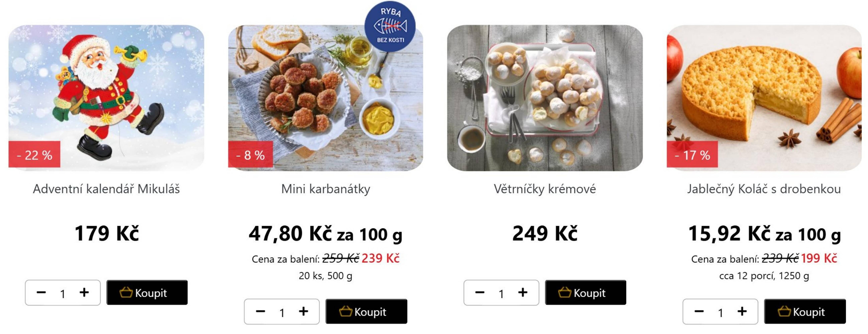The image size is (868, 334).
Task: Click quantity field for Mini karbanátky
Action: pyautogui.click(x=282, y=312)
